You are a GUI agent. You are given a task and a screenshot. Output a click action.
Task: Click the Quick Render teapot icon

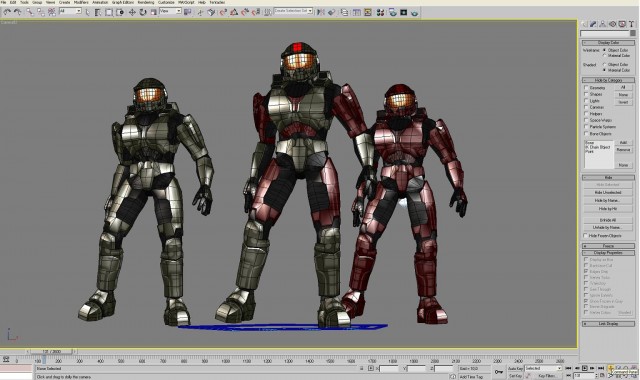[x=415, y=12]
